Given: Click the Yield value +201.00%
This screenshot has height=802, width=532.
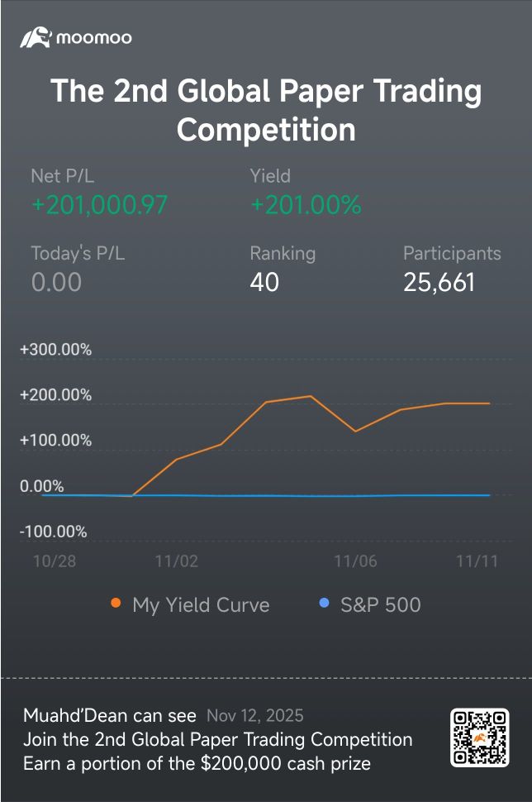Looking at the screenshot, I should (x=306, y=205).
